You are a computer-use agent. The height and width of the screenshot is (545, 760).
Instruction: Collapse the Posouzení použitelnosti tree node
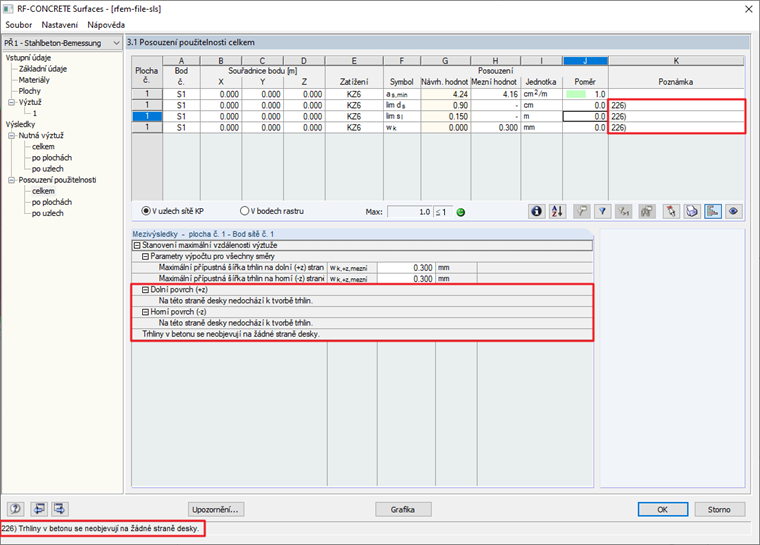click(12, 180)
